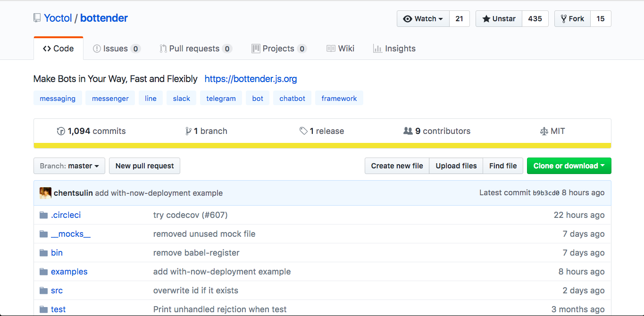
Task: Select the line topic tag
Action: [x=151, y=99]
